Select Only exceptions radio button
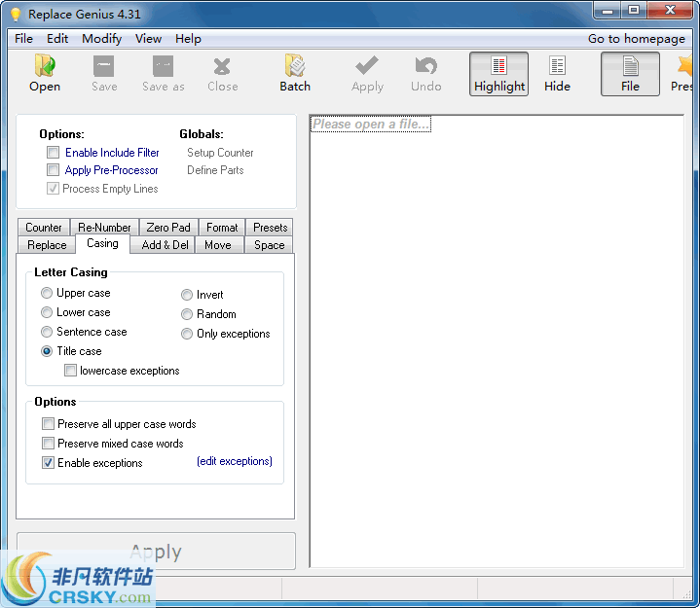 click(187, 334)
